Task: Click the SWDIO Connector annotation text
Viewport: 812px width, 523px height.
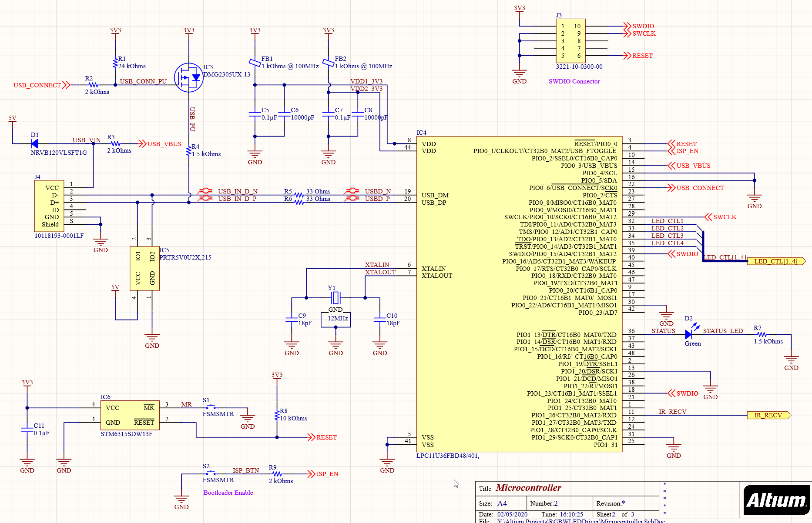Action: (x=574, y=81)
